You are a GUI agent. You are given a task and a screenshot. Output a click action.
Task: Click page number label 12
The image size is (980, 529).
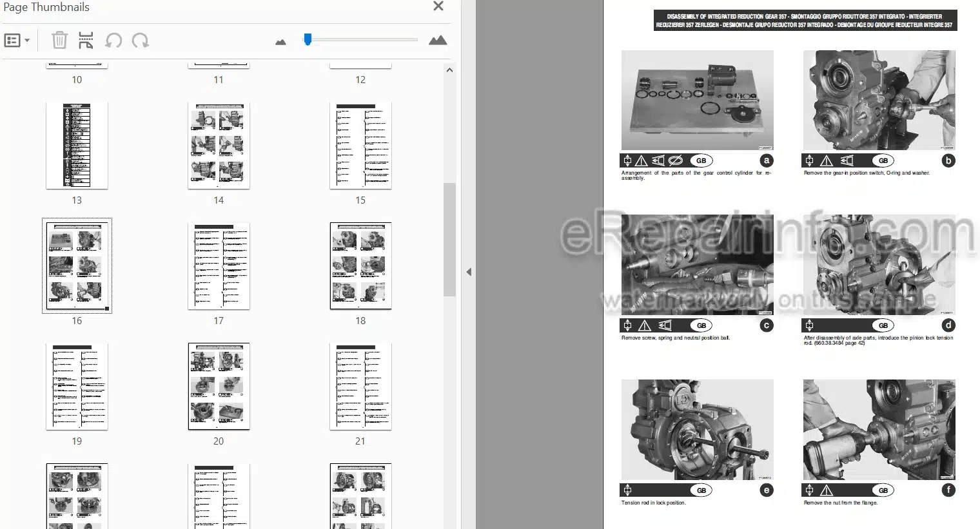pos(360,80)
